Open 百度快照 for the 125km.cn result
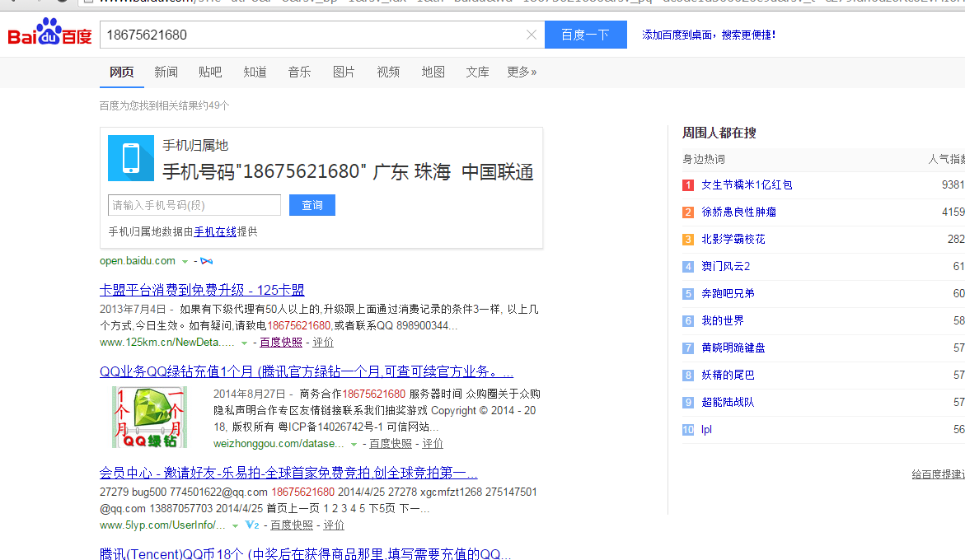Viewport: 965px width, 560px height. pyautogui.click(x=281, y=343)
